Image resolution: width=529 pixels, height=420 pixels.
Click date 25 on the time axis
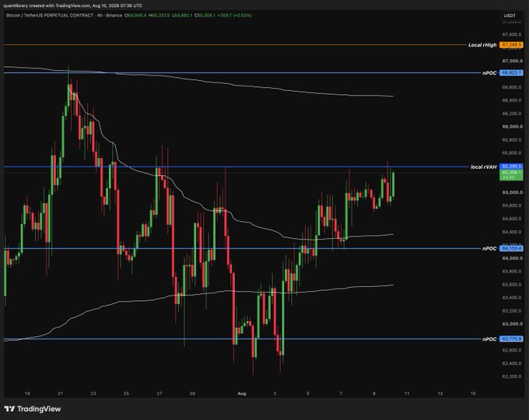pos(126,394)
